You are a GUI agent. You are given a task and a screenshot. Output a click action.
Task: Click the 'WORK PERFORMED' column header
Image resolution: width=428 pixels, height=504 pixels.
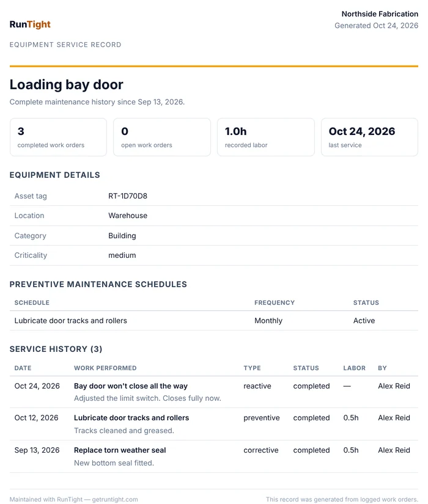point(105,368)
